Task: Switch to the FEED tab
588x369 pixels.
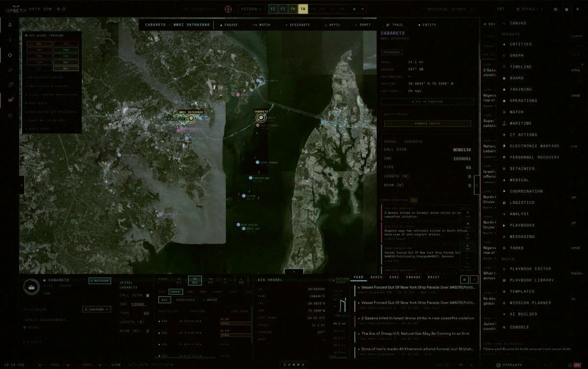Action: coord(358,277)
